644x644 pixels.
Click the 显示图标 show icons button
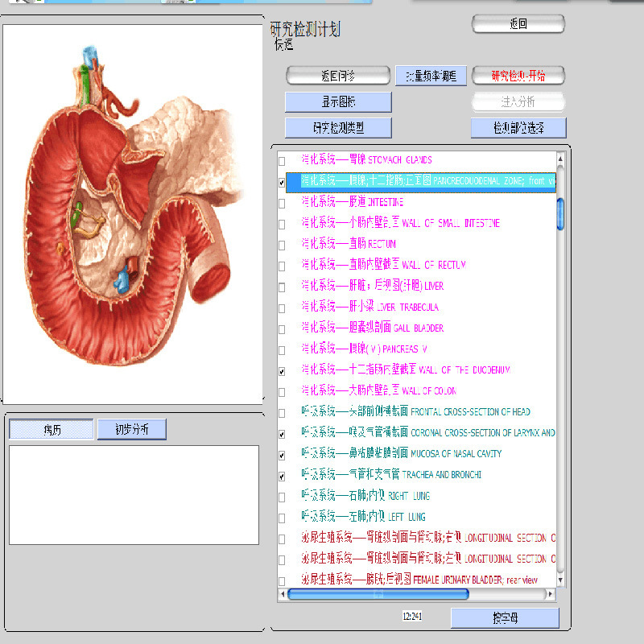coord(338,102)
